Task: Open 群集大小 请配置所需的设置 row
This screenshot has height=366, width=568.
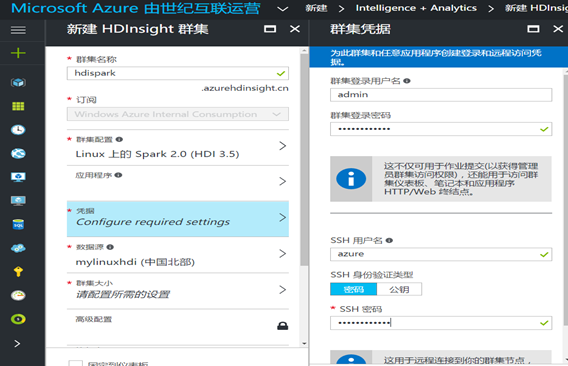Action: pos(178,291)
